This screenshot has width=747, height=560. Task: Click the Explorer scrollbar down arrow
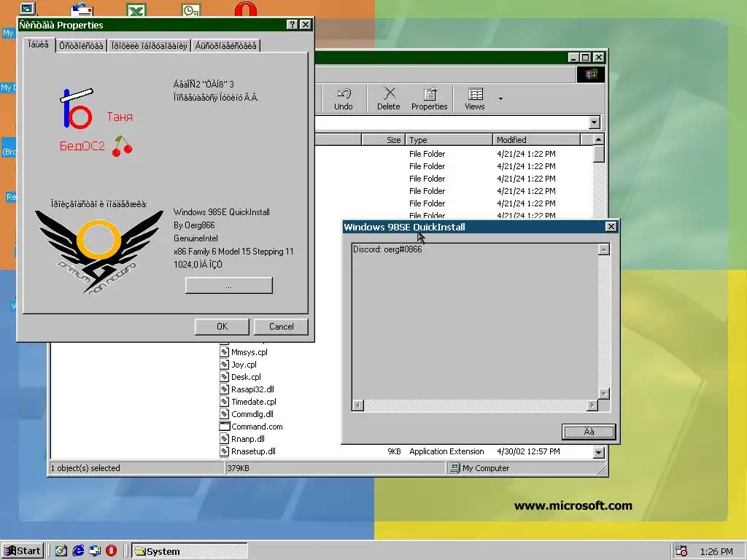[x=599, y=452]
